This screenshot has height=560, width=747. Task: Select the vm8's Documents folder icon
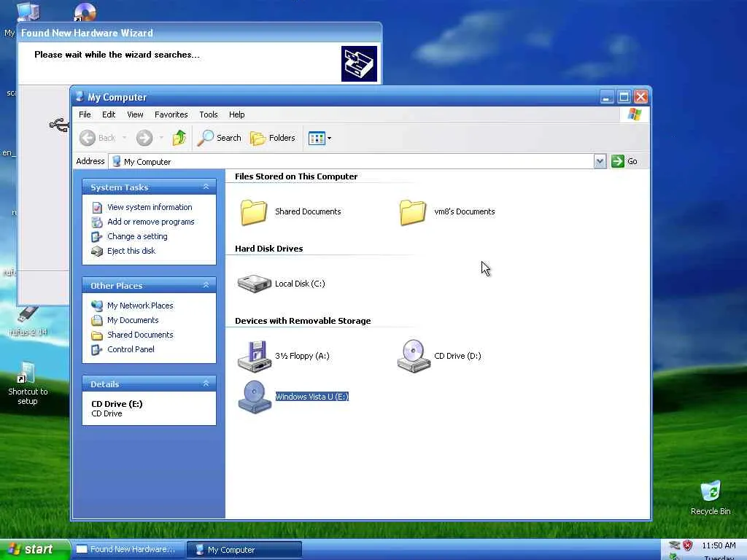pos(413,212)
